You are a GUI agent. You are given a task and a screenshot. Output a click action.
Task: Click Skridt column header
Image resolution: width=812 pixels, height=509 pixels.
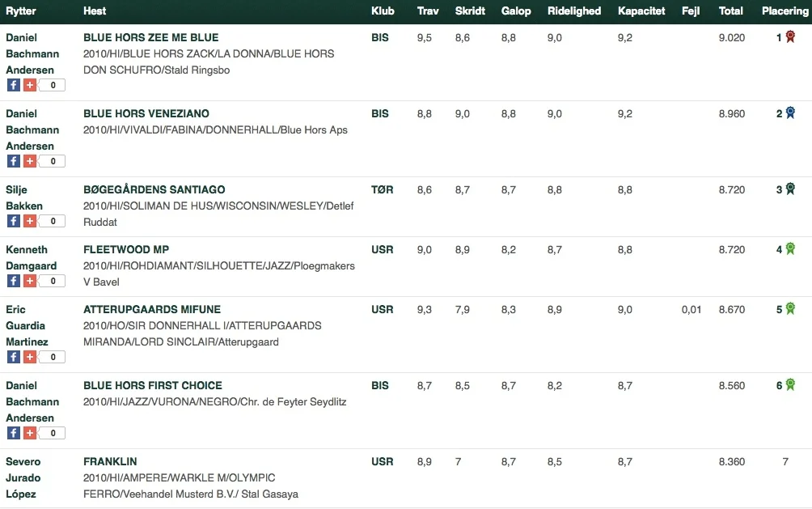(470, 11)
